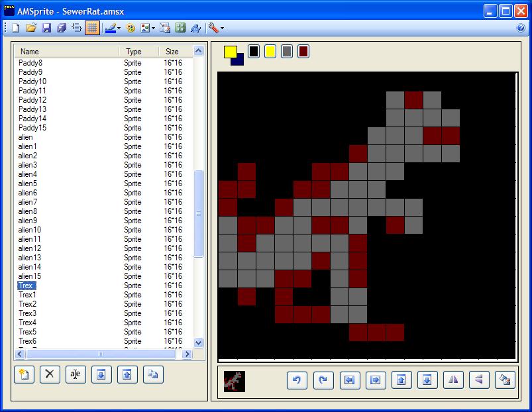Select the alien7 sprite entry
Viewport: 532px width, 412px height.
tap(28, 202)
